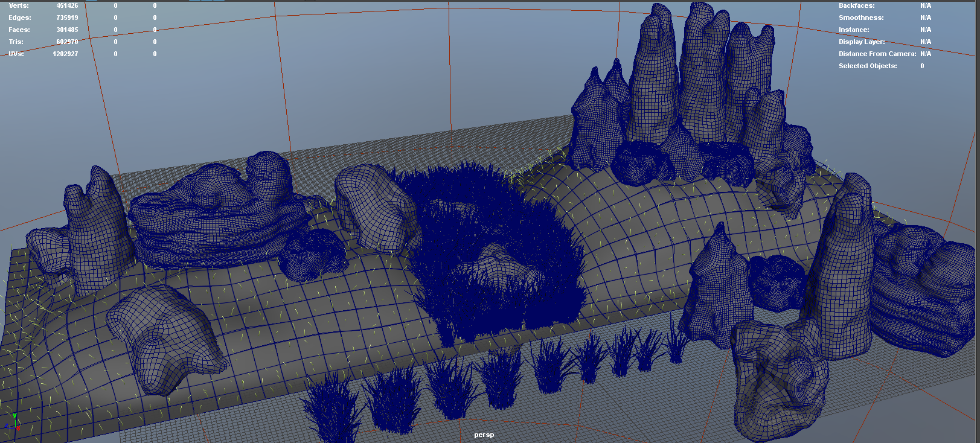This screenshot has width=980, height=443.
Task: Click the N/A value beside Instance
Action: 926,30
